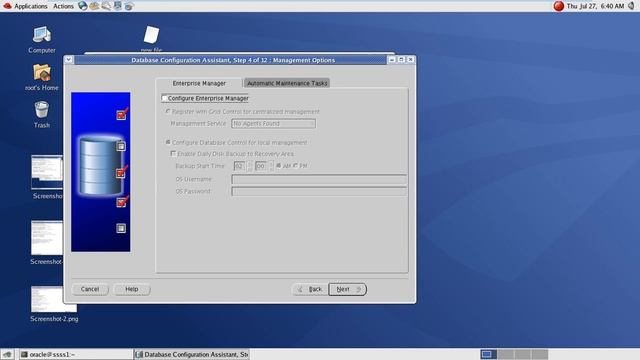Click the show desktop button in bottom panel
Viewport: 640px width, 360px height.
[7, 354]
